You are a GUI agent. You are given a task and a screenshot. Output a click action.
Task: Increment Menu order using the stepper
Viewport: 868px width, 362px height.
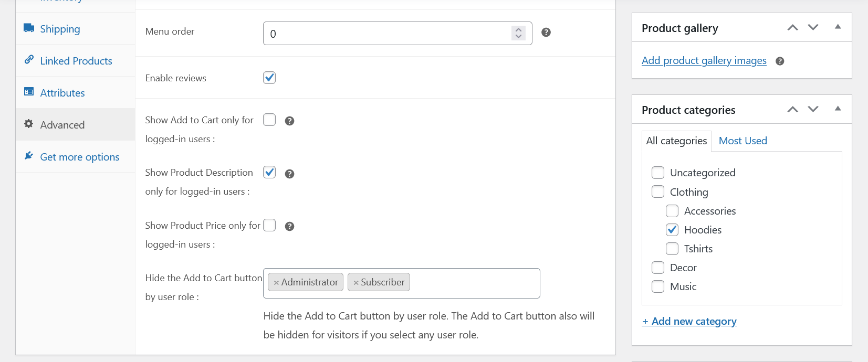(518, 29)
